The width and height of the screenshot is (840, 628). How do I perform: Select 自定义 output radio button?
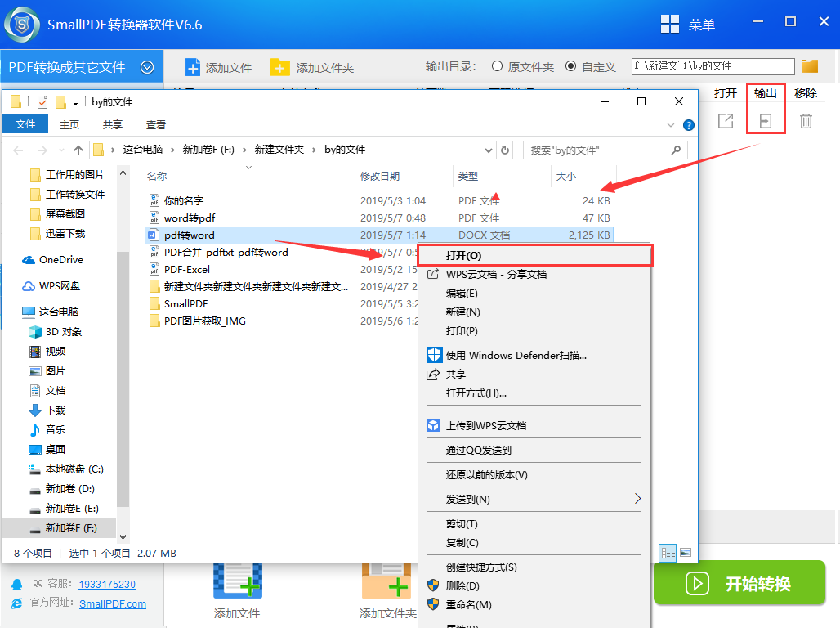[x=571, y=66]
